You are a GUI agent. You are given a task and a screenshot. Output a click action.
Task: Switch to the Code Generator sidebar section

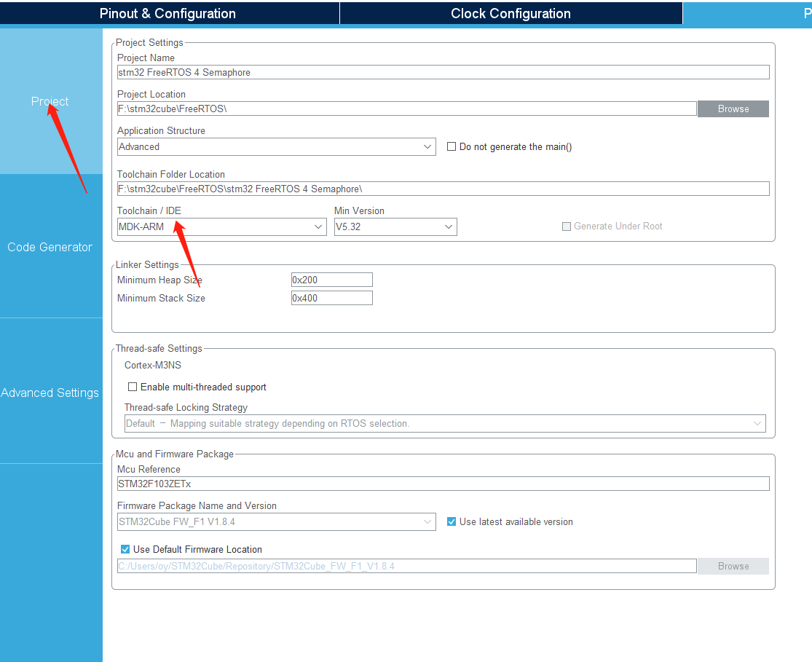(50, 247)
